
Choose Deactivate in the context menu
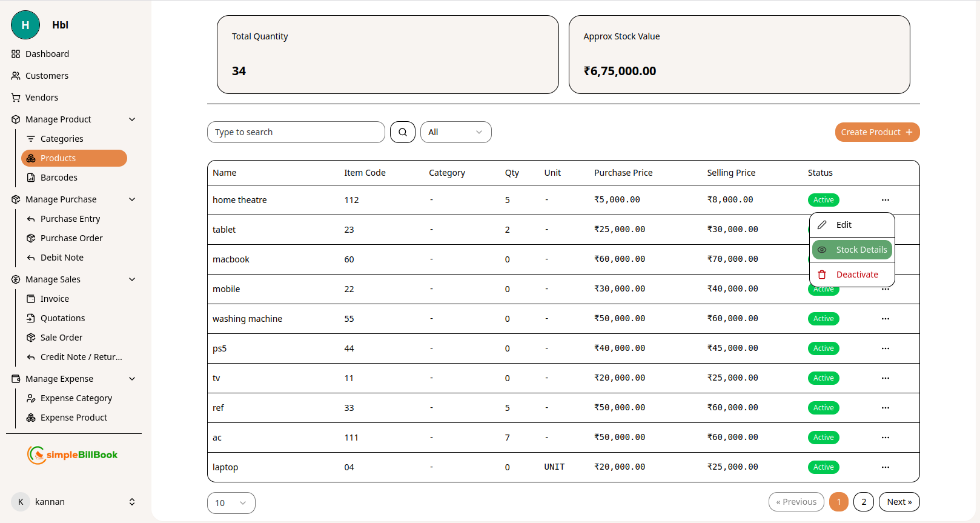pyautogui.click(x=852, y=275)
